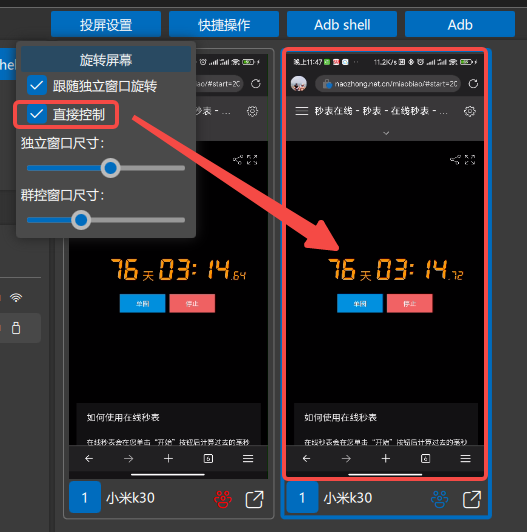Image resolution: width=527 pixels, height=532 pixels.
Task: Open the 快捷操作 dropdown
Action: [x=224, y=24]
